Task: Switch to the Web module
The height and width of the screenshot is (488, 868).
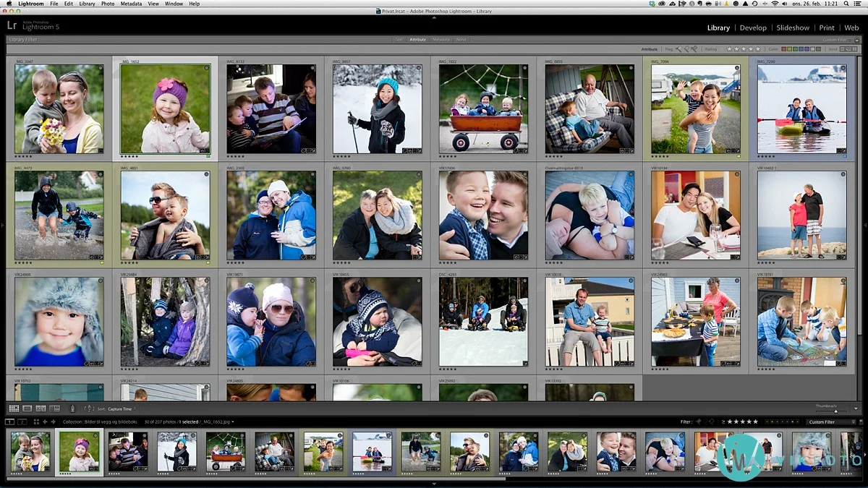Action: pos(851,27)
